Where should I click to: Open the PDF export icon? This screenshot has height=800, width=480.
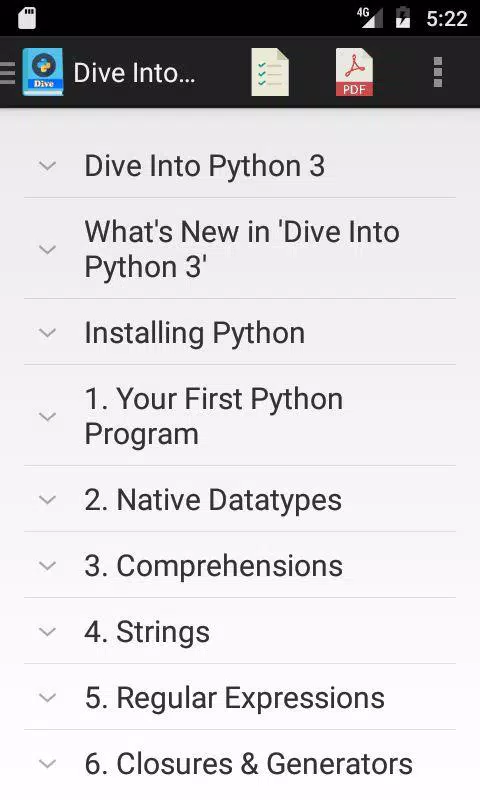pos(355,72)
